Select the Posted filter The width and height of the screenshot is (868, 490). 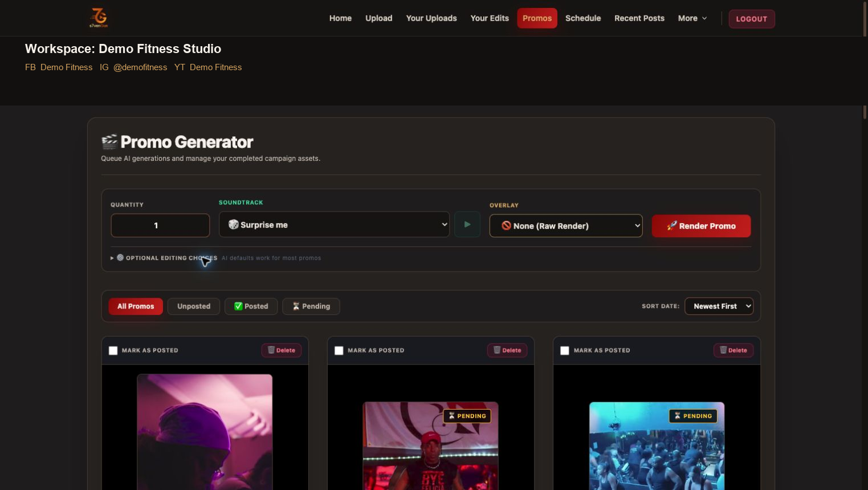pos(251,306)
